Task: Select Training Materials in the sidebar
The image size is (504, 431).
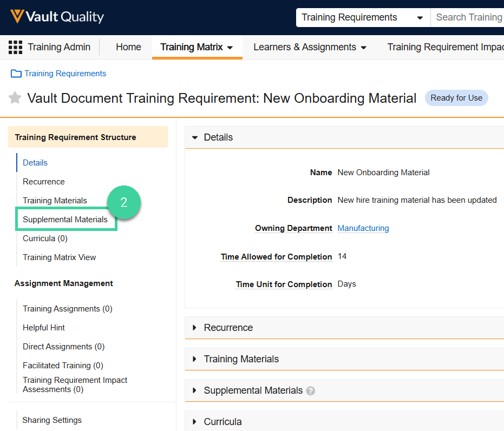Action: tap(55, 201)
